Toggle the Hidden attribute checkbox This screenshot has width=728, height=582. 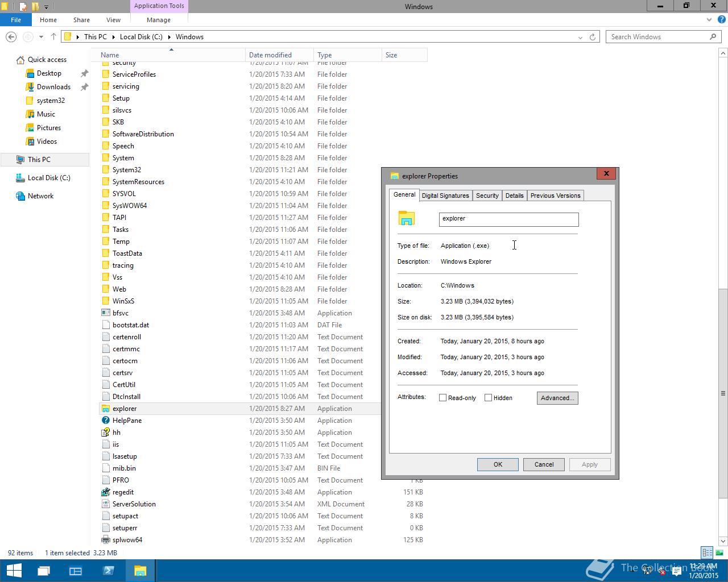pos(488,398)
